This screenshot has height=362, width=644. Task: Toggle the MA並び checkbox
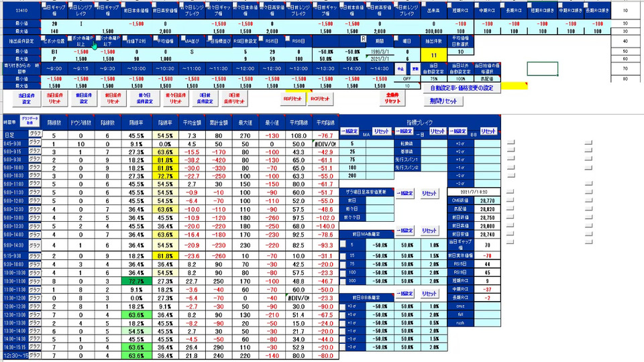pos(182,38)
